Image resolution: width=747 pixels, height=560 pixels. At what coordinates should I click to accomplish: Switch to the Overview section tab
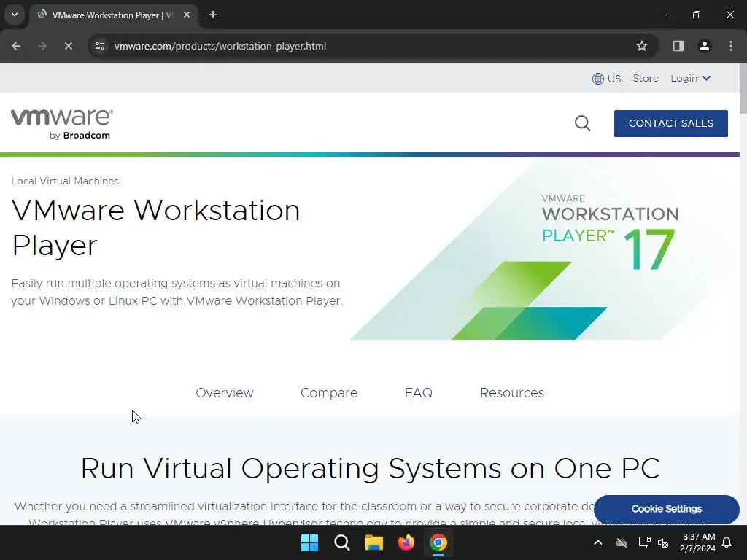click(x=225, y=393)
